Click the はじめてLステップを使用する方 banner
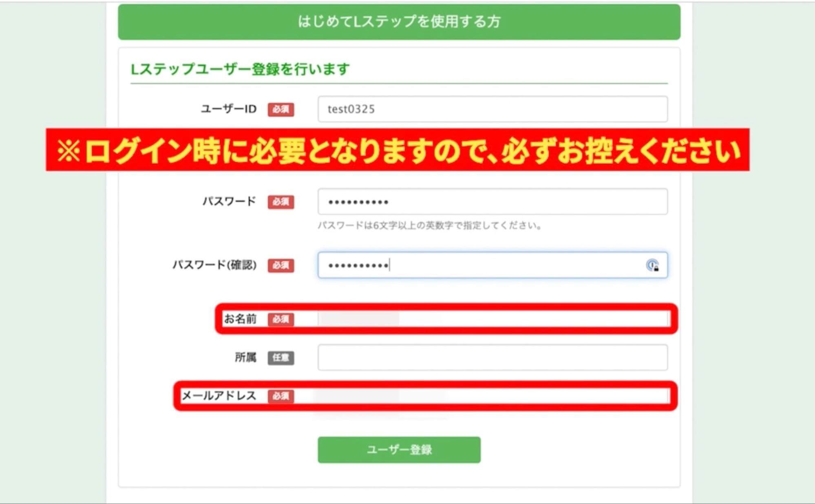This screenshot has height=504, width=815. coord(399,22)
